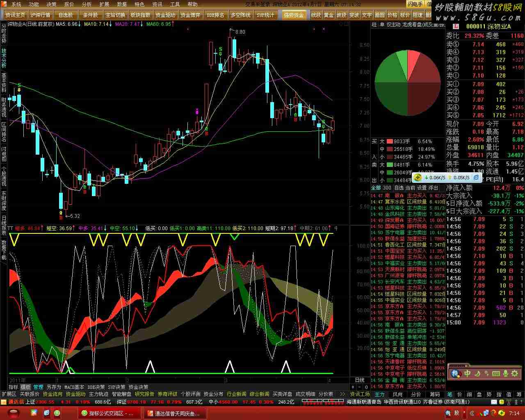Open the 通达信普天同庆 taskbar window
The height and width of the screenshot is (420, 525).
click(175, 413)
